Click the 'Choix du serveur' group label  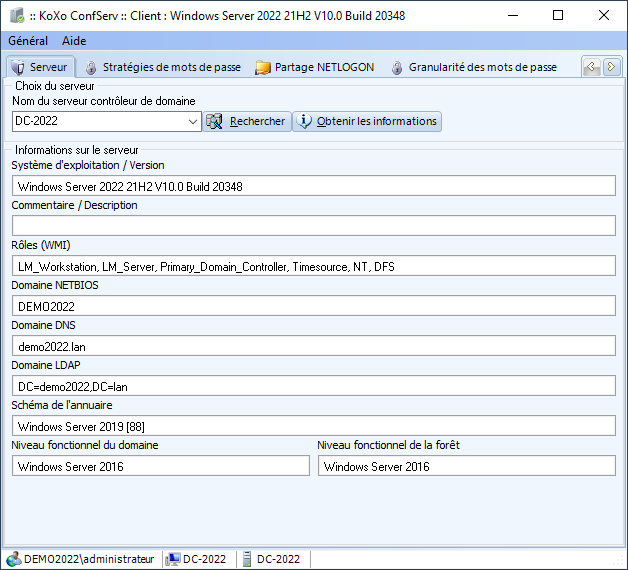tap(55, 86)
